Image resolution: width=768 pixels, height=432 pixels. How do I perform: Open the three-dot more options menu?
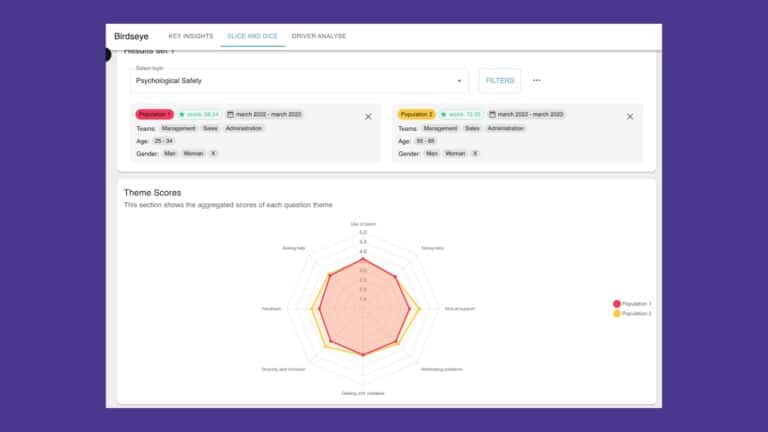[x=537, y=81]
